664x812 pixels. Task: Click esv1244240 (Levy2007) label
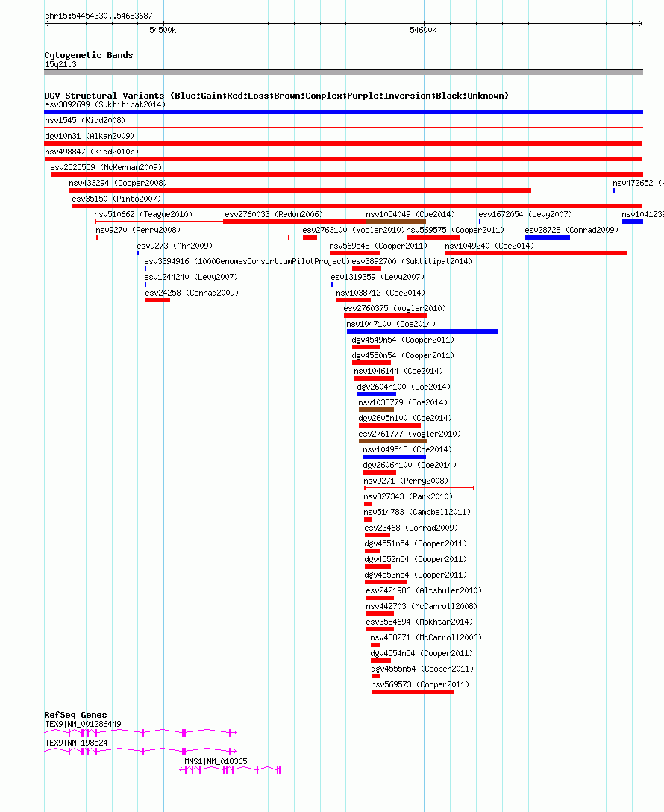coord(192,277)
